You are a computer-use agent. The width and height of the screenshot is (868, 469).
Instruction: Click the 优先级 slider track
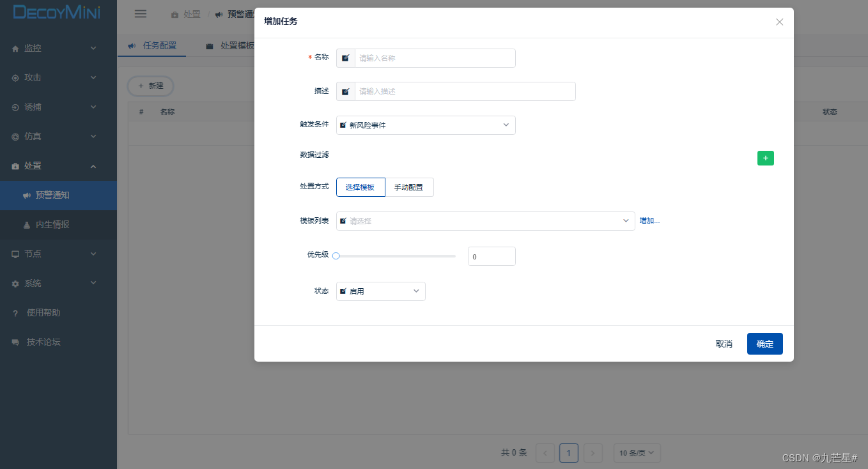click(396, 256)
